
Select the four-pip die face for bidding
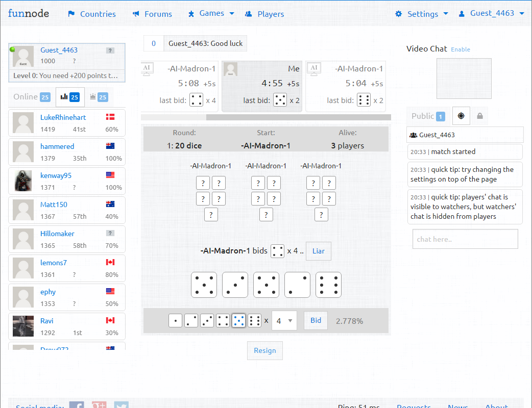(x=223, y=321)
